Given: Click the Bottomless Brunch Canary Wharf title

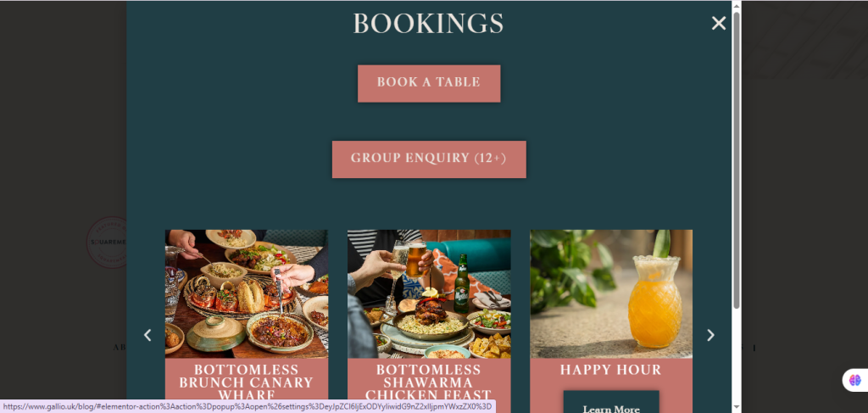Looking at the screenshot, I should pyautogui.click(x=247, y=382).
